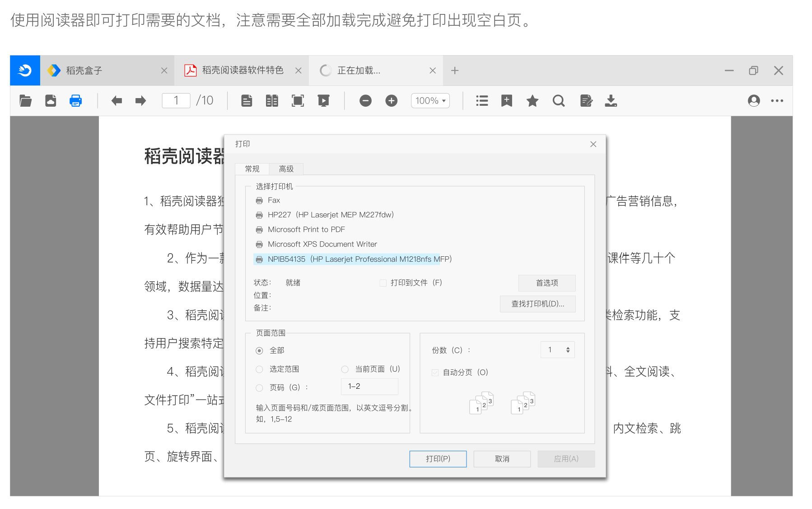Image resolution: width=812 pixels, height=509 pixels.
Task: Select HP227 LaserJet MFP M227fdw printer
Action: pyautogui.click(x=325, y=215)
